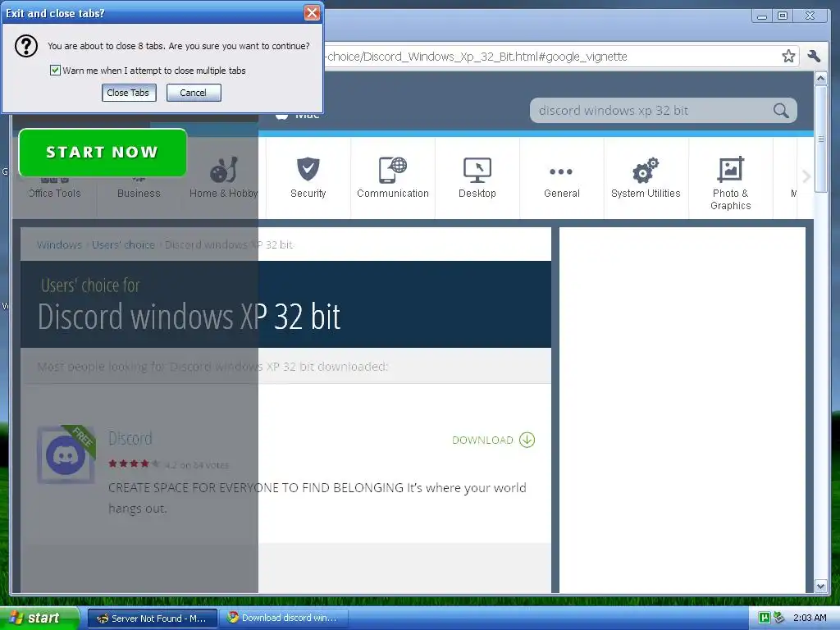The image size is (840, 630).
Task: Click the 2:03 AM taskbar clock
Action: tap(810, 618)
